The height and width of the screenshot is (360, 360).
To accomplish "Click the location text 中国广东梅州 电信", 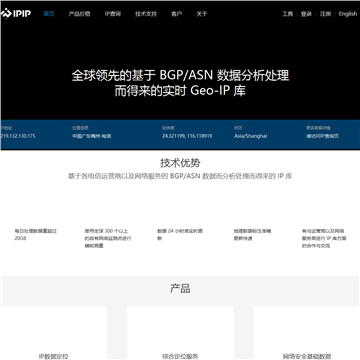I will 92,136.
